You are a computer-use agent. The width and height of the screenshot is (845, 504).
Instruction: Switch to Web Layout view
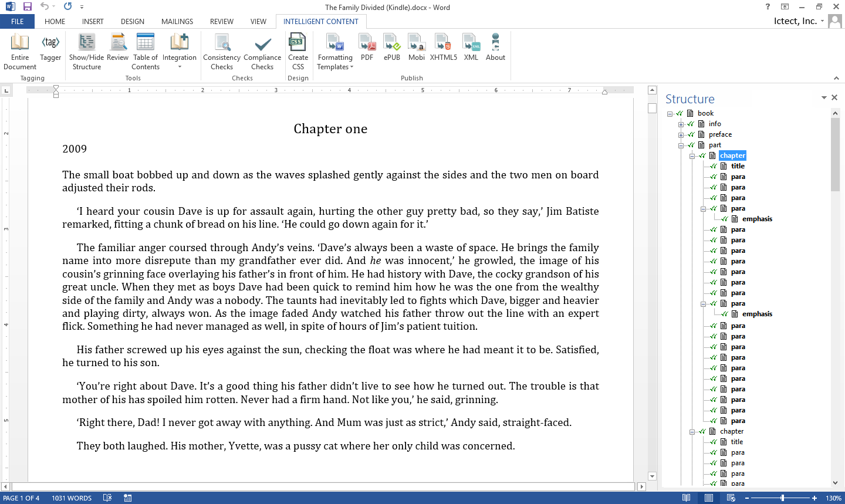click(x=731, y=498)
